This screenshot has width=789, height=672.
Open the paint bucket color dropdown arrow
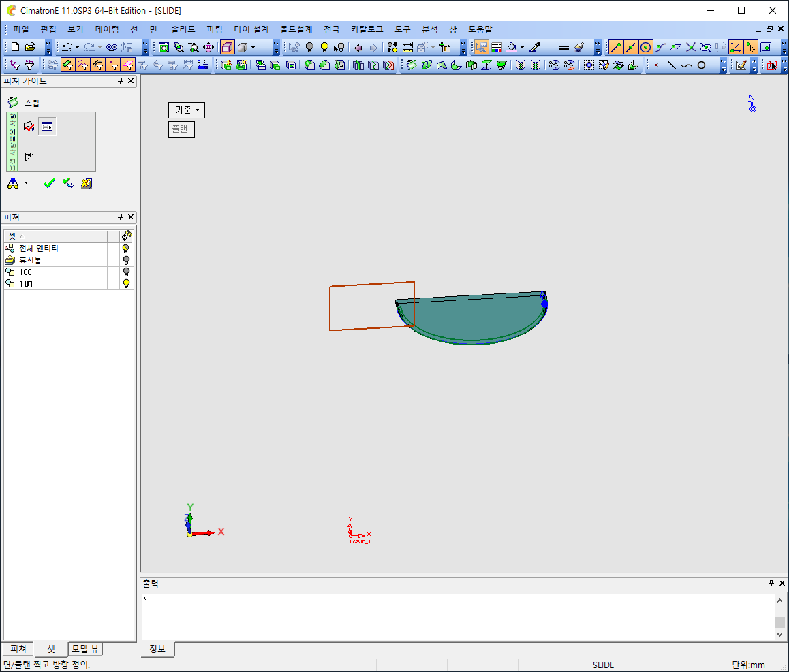pos(523,47)
